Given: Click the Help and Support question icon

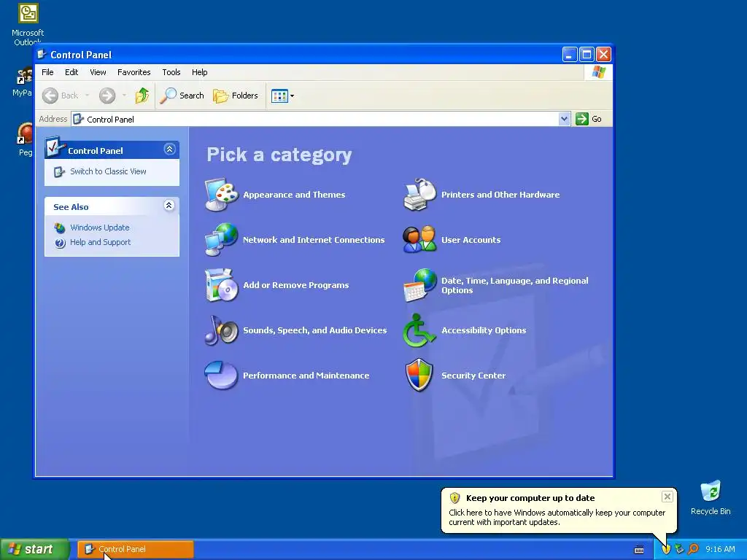Looking at the screenshot, I should click(x=60, y=243).
